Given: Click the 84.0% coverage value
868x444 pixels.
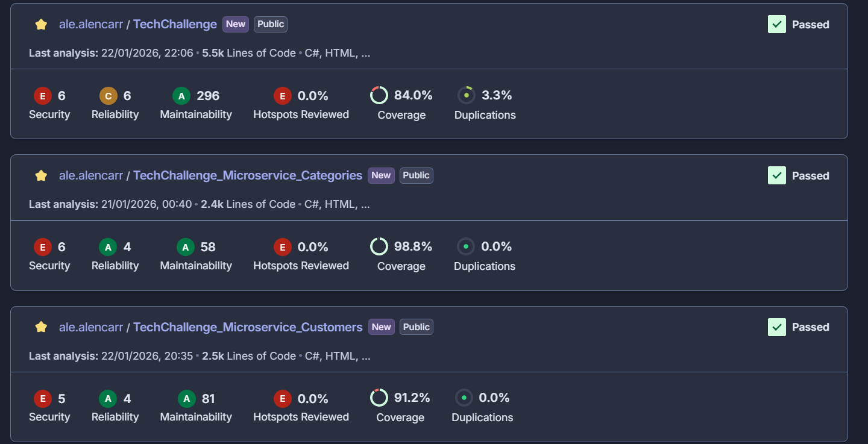Looking at the screenshot, I should (414, 95).
